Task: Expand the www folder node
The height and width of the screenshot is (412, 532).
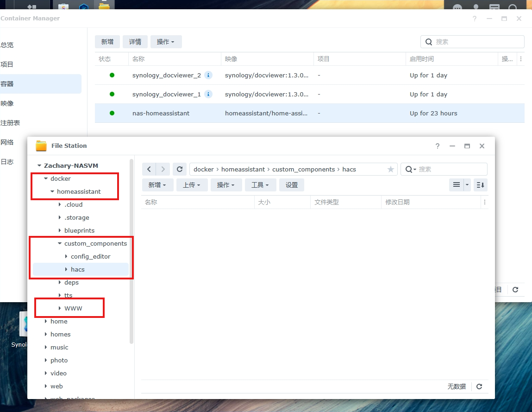Action: tap(60, 308)
